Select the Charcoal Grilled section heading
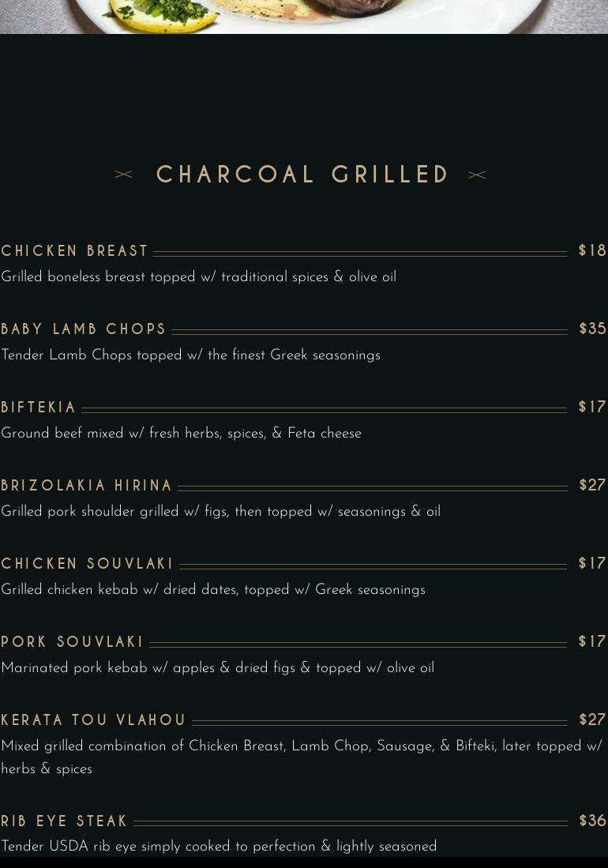This screenshot has width=608, height=868. [x=303, y=175]
